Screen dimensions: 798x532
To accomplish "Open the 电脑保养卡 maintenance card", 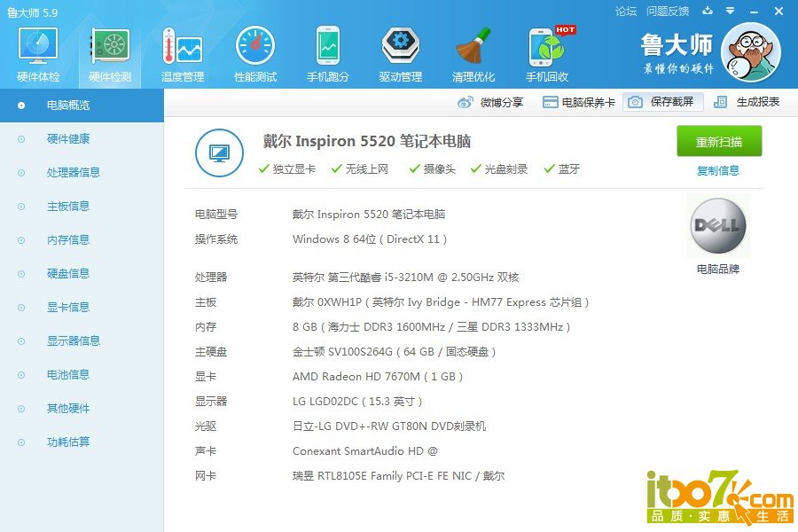I will click(579, 102).
